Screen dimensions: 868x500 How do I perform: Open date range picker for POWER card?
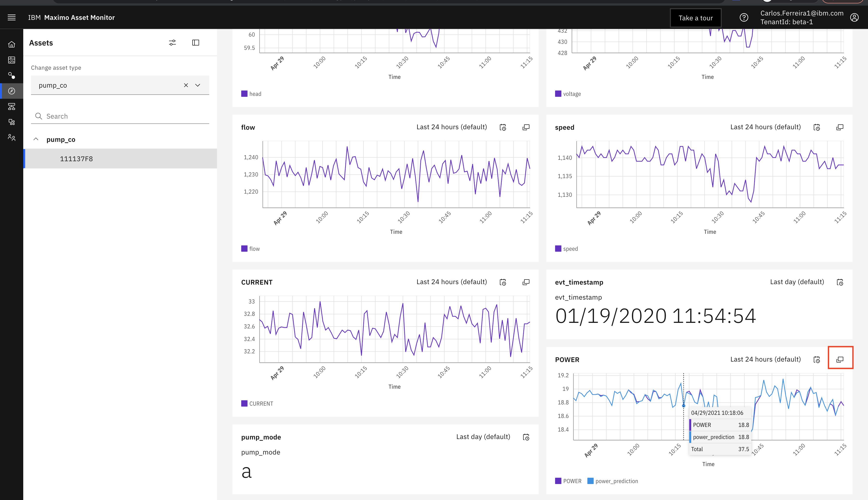[x=817, y=360]
